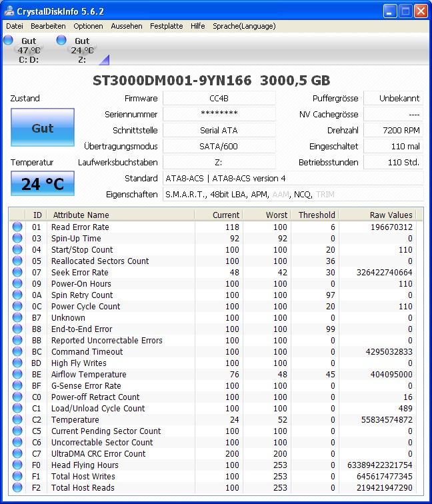Click the Schnittstelle field Serial ATA

(219, 131)
